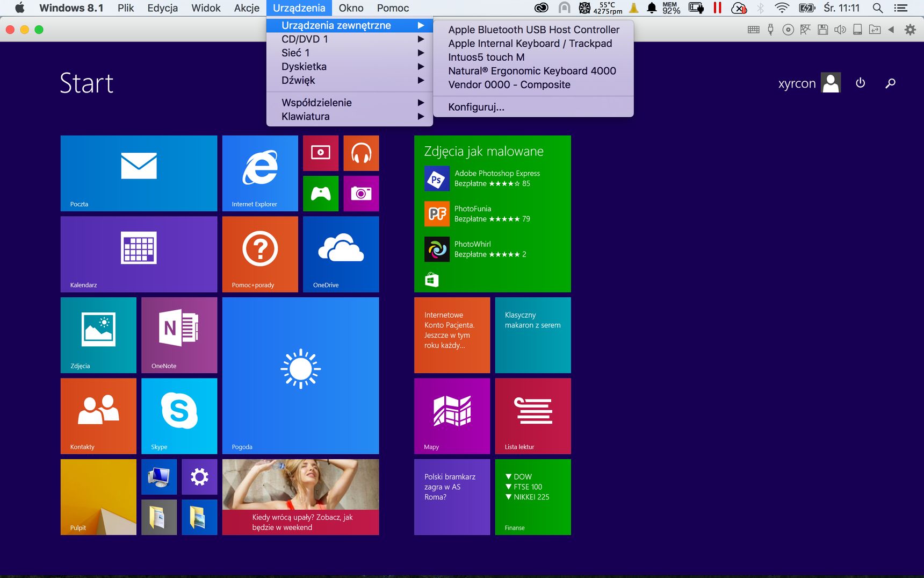Launch the Internet Explorer tile
924x578 pixels.
pos(260,173)
